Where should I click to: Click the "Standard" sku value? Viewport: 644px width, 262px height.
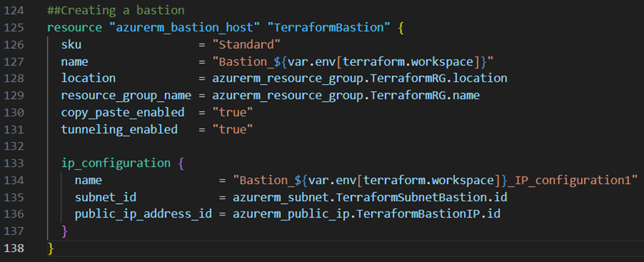(x=246, y=44)
